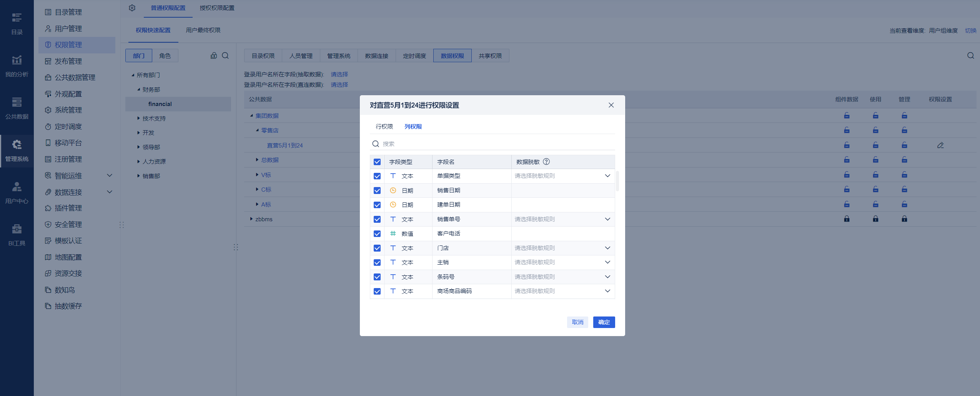Toggle the 组件数据 lock for the zbbms row
This screenshot has width=980, height=396.
tap(847, 219)
